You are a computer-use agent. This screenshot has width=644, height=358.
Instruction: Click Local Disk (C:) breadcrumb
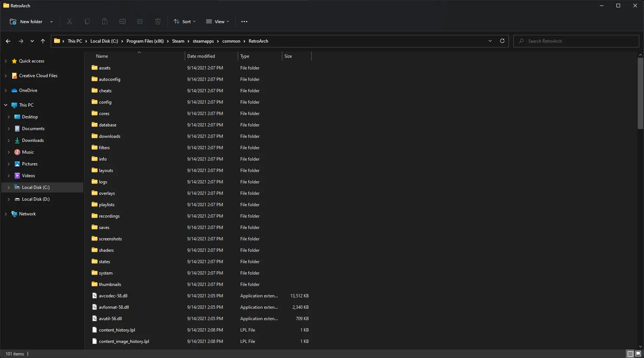(104, 41)
